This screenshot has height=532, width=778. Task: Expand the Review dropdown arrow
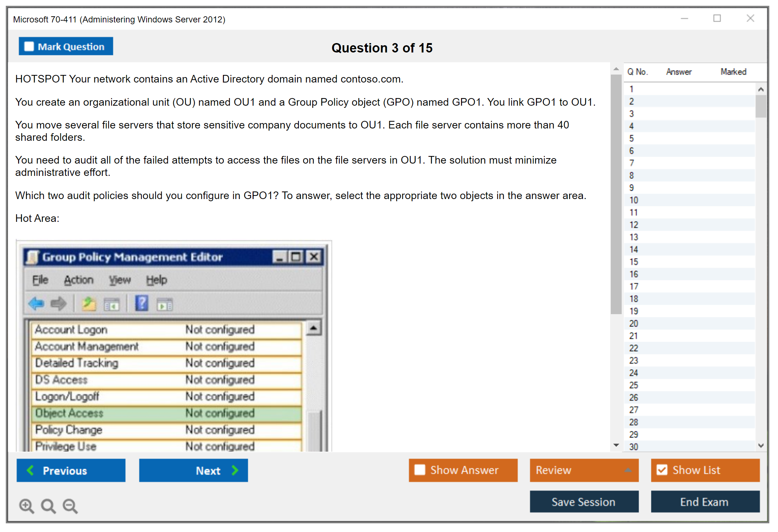click(x=628, y=470)
